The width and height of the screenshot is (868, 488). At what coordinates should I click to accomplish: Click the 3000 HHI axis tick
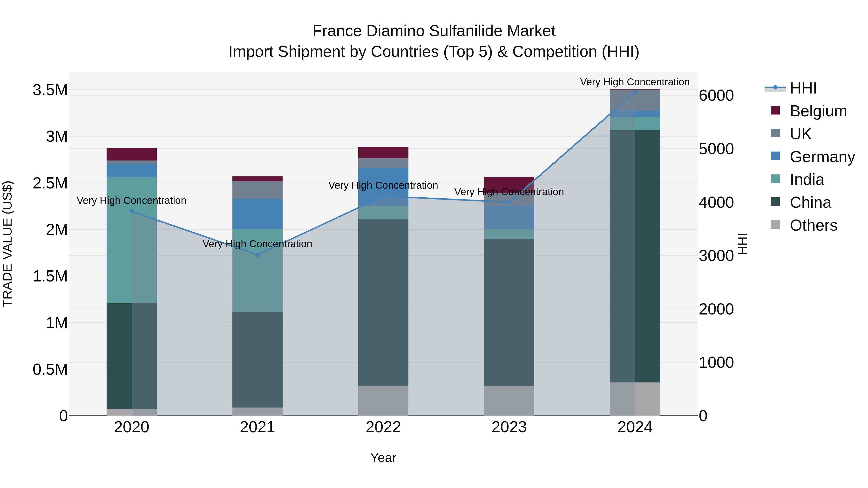point(716,256)
